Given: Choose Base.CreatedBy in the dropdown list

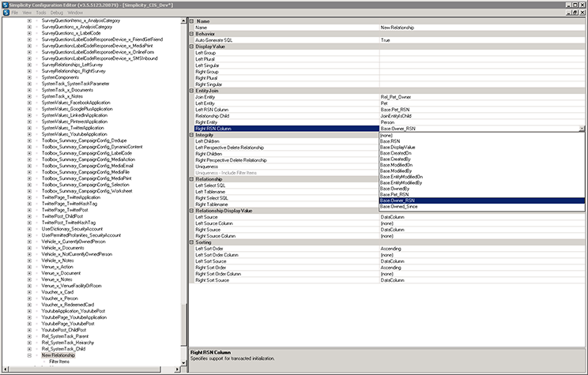Looking at the screenshot, I should (482, 159).
